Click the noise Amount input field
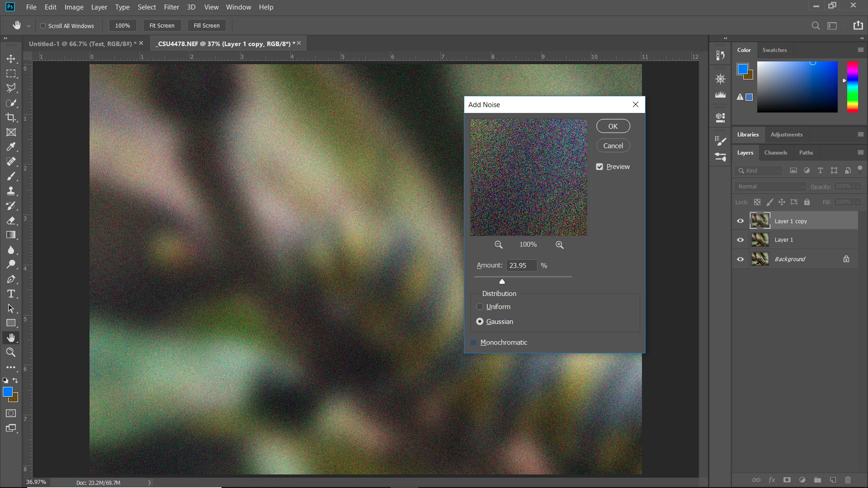The width and height of the screenshot is (868, 488). tap(521, 266)
